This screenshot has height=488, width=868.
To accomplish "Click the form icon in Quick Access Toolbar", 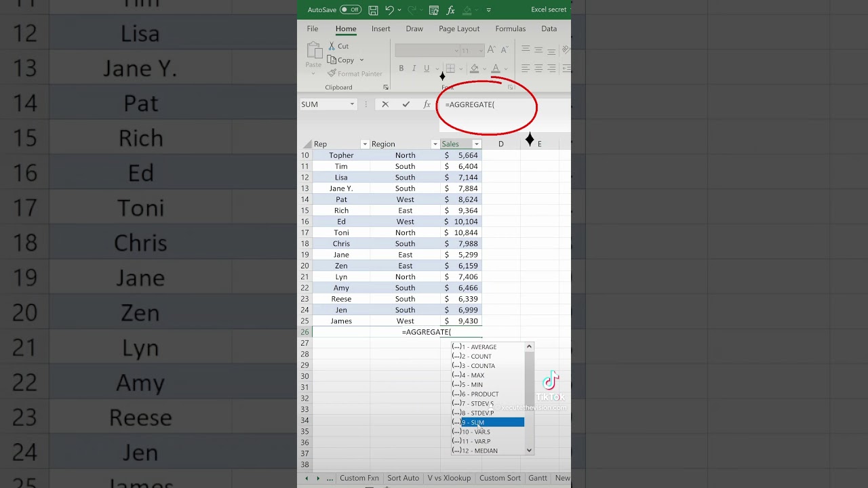I will 434,10.
